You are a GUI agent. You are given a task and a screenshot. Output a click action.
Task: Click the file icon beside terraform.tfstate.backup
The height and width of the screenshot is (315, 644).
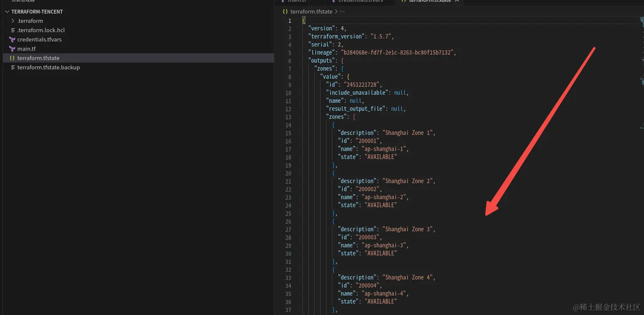click(x=13, y=67)
